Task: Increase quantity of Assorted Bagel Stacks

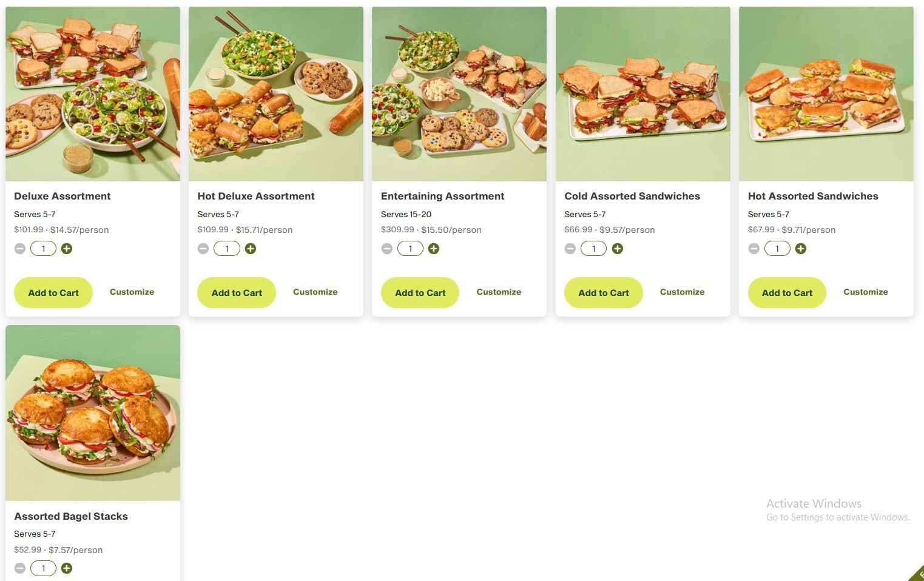Action: pyautogui.click(x=67, y=568)
